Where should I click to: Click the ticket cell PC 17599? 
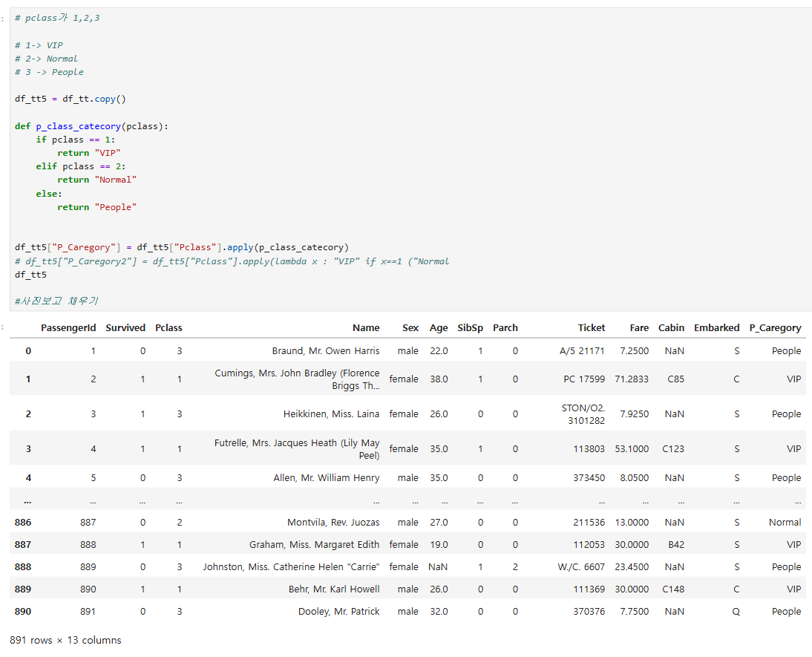point(583,379)
